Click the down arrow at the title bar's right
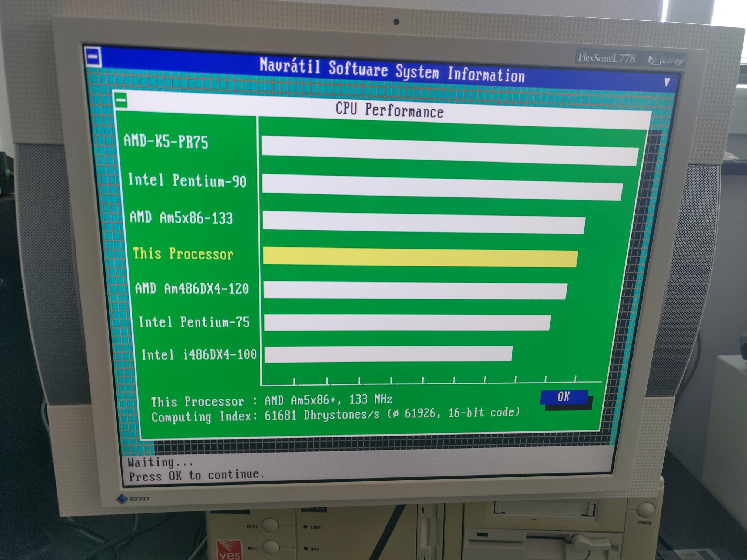 (667, 82)
